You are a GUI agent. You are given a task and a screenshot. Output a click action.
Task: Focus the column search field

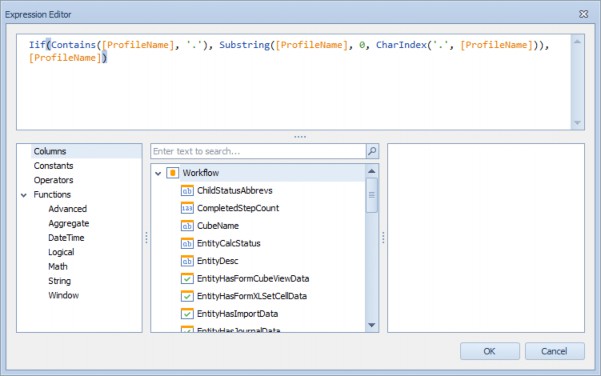pyautogui.click(x=258, y=151)
